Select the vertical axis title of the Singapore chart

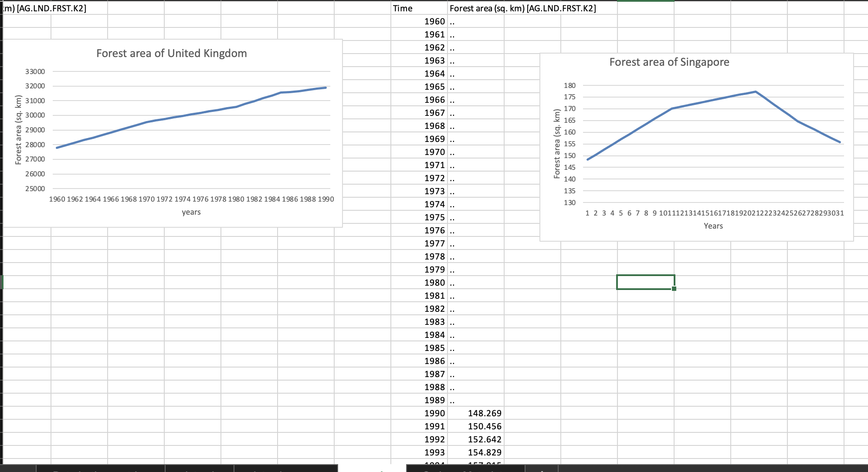556,144
